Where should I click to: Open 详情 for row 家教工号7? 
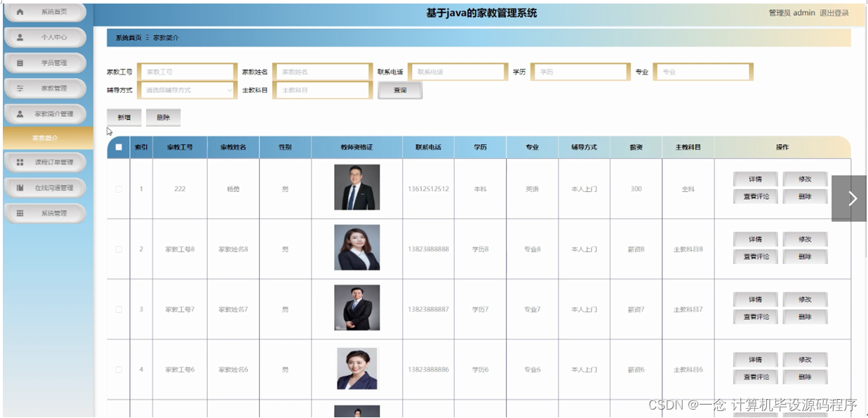[x=755, y=300]
